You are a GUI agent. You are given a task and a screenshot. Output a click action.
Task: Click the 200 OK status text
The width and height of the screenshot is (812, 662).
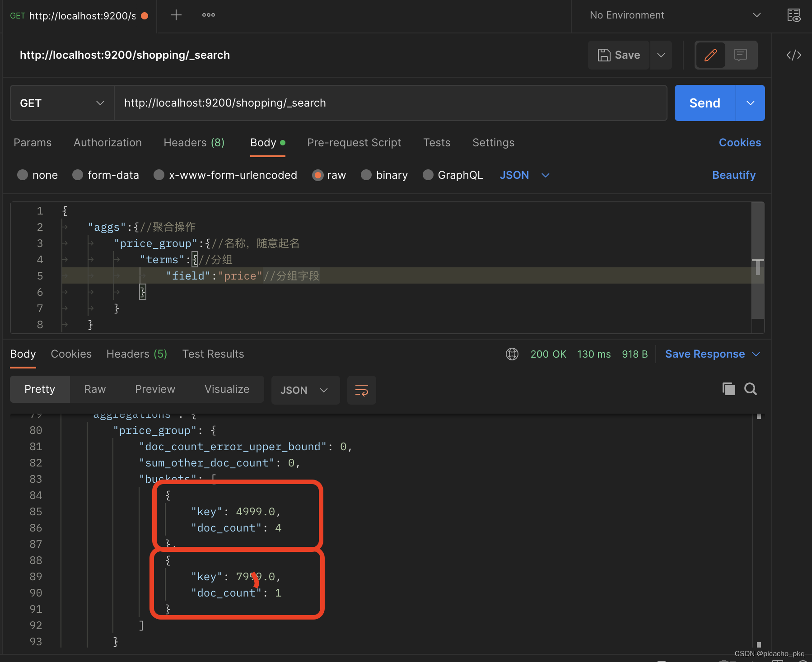(548, 354)
